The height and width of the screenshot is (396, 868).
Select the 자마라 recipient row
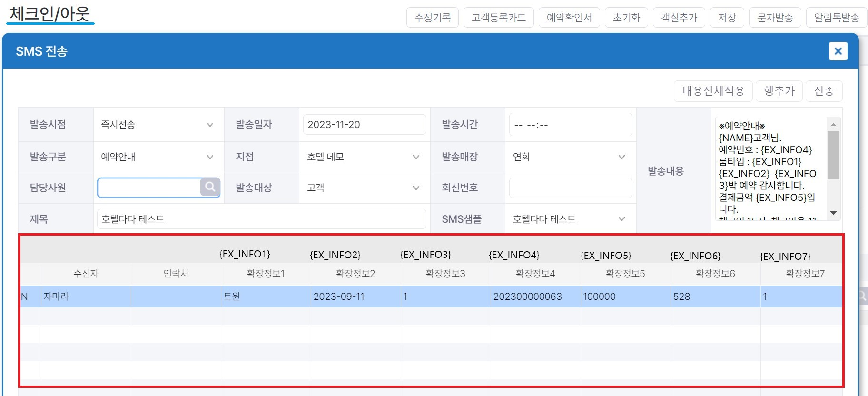[x=431, y=297]
